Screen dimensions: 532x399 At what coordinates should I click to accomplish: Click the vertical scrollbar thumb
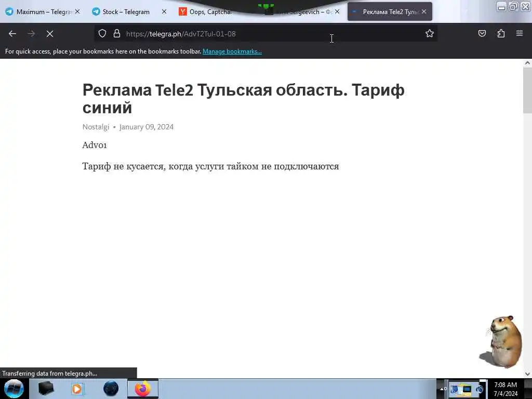coord(527,90)
